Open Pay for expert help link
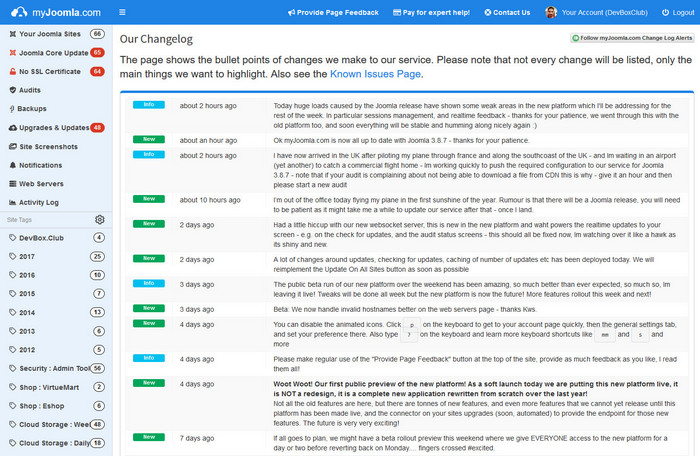Screen dimensions: 700x456 pos(431,13)
